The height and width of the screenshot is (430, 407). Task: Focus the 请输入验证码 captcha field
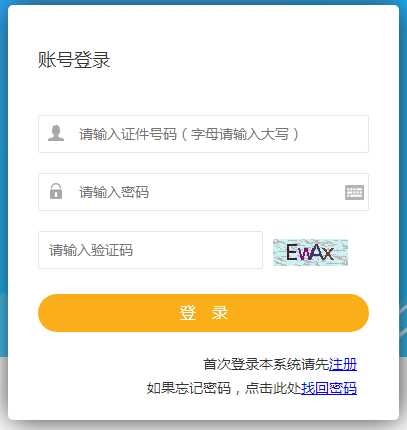point(150,250)
